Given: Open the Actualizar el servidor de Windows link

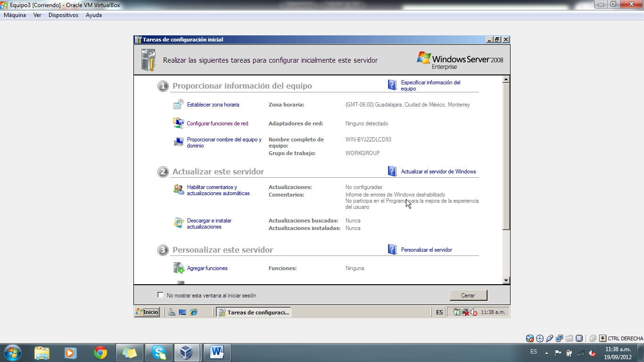Looking at the screenshot, I should (439, 171).
